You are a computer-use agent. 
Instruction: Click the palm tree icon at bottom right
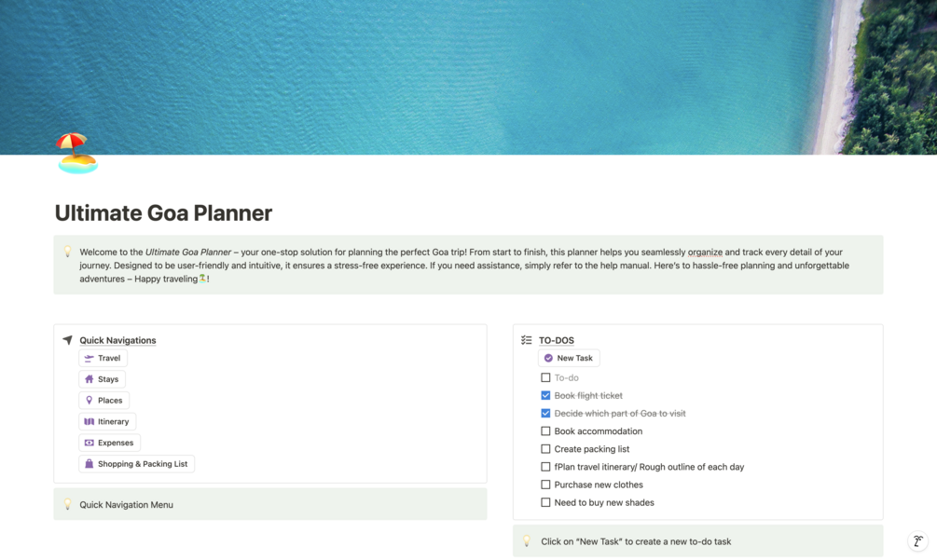tap(916, 541)
